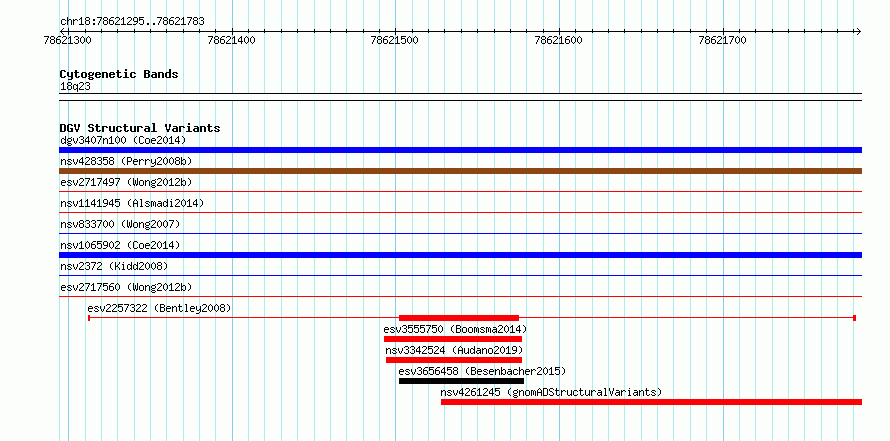The image size is (890, 441).
Task: Click the Cytogenetic Bands track title
Action: point(119,74)
